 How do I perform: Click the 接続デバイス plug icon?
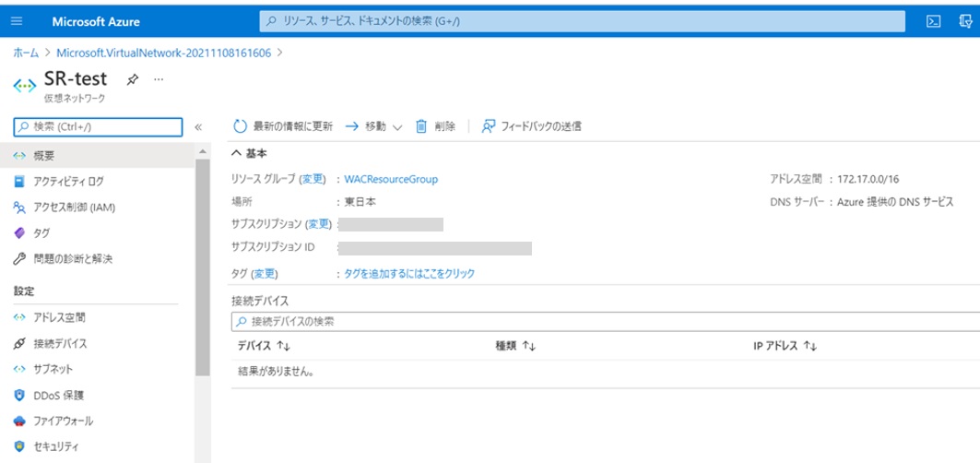(19, 343)
